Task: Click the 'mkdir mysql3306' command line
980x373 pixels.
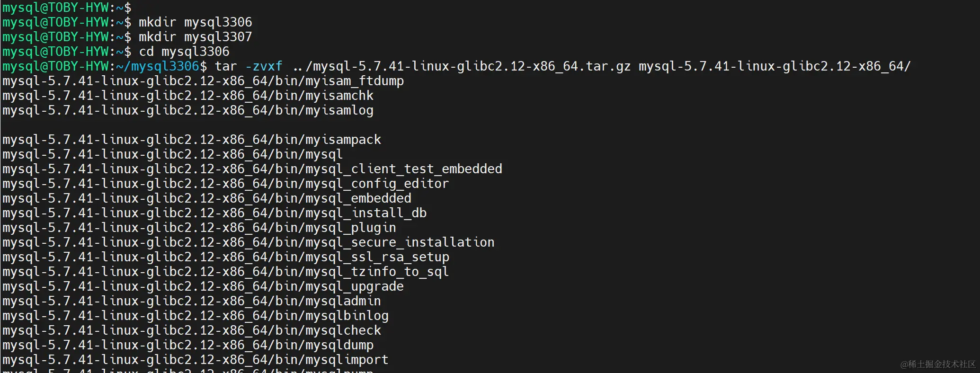Action: click(x=127, y=22)
